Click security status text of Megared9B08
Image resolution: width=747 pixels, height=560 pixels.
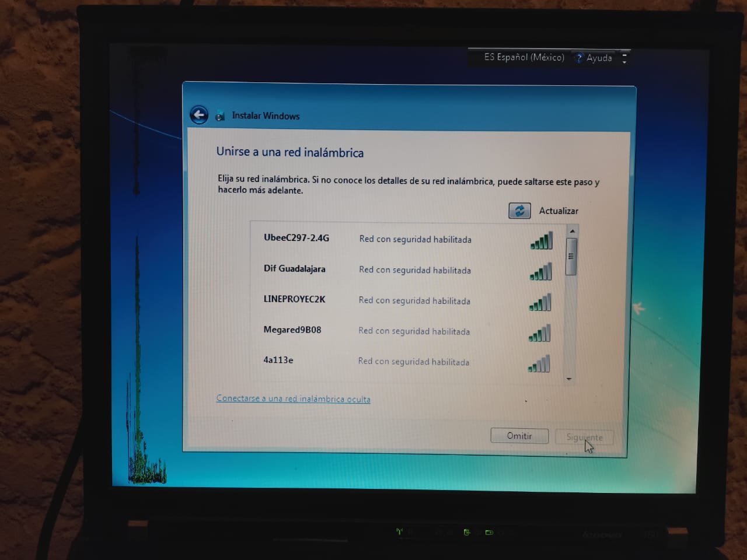pos(414,331)
